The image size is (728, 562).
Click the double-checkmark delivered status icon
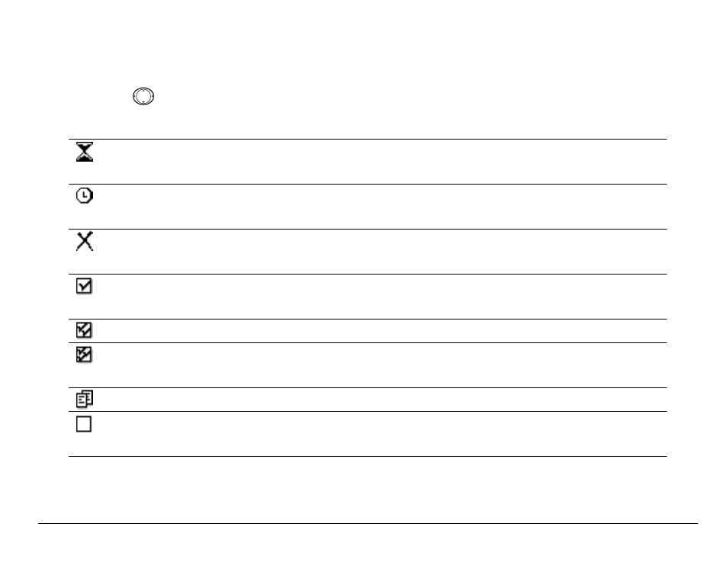tap(84, 330)
